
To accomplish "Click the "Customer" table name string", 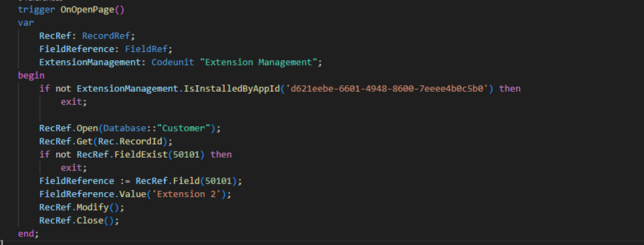I will click(x=184, y=128).
